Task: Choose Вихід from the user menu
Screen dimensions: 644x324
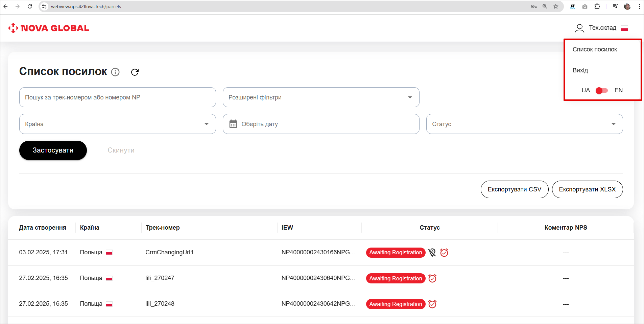Action: [x=580, y=70]
